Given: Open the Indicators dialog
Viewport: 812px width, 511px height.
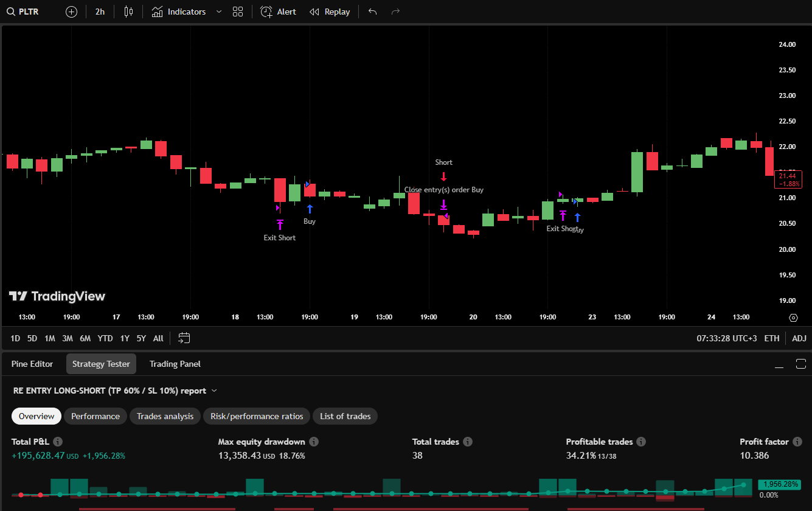Looking at the screenshot, I should (x=179, y=12).
